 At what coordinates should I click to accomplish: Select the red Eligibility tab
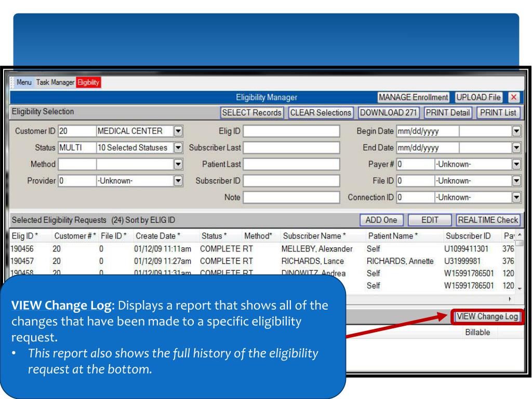(x=88, y=82)
